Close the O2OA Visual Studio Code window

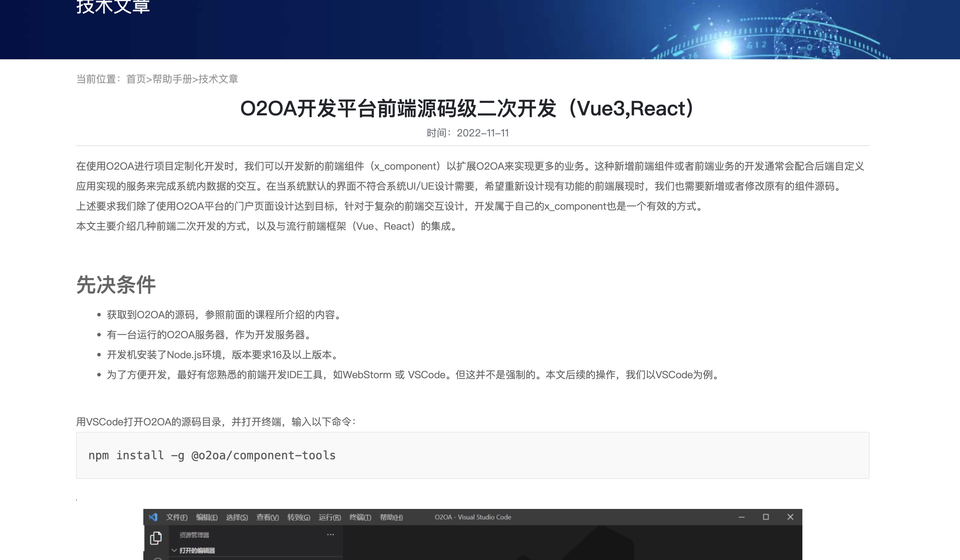click(x=790, y=517)
